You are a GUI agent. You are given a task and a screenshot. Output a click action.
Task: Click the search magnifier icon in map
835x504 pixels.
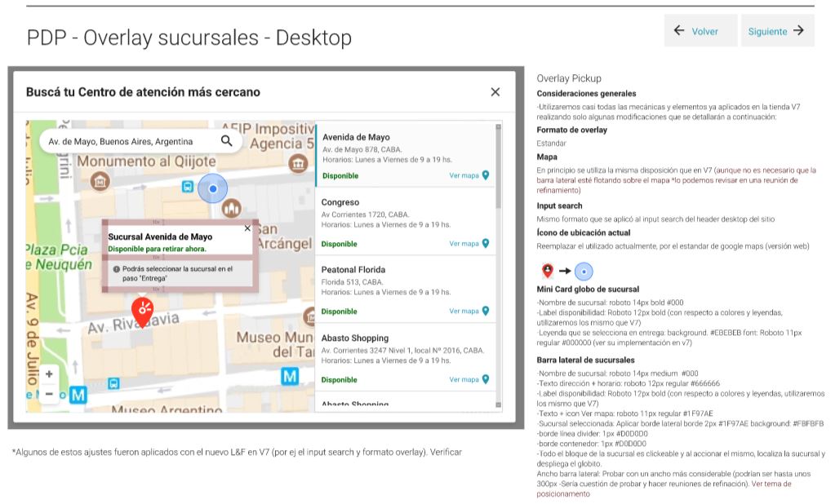(226, 141)
